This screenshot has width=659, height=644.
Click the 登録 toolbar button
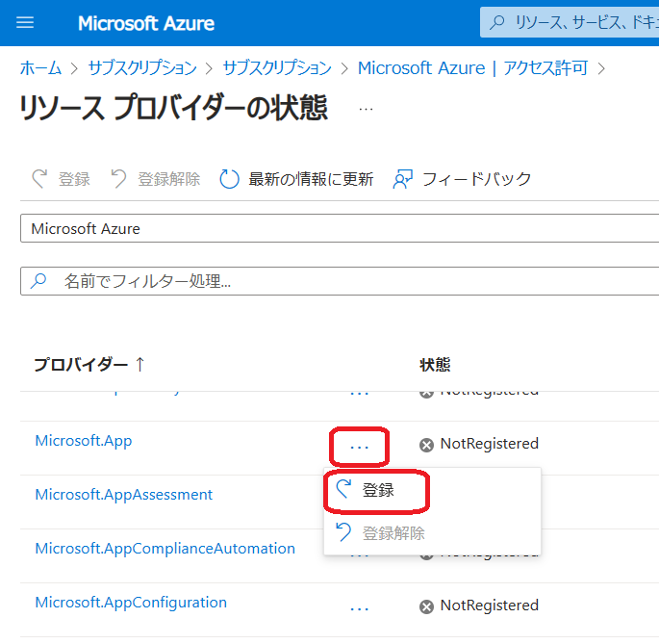point(62,179)
